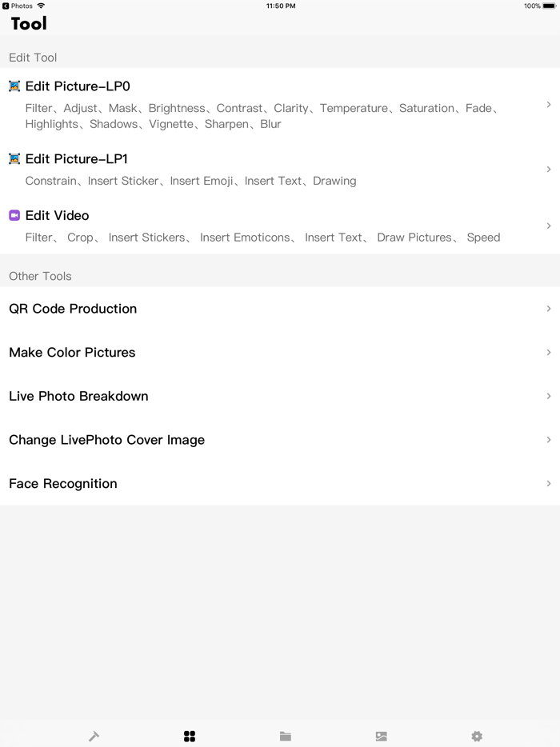Choose Change LivePhoto Cover Image

click(x=106, y=440)
